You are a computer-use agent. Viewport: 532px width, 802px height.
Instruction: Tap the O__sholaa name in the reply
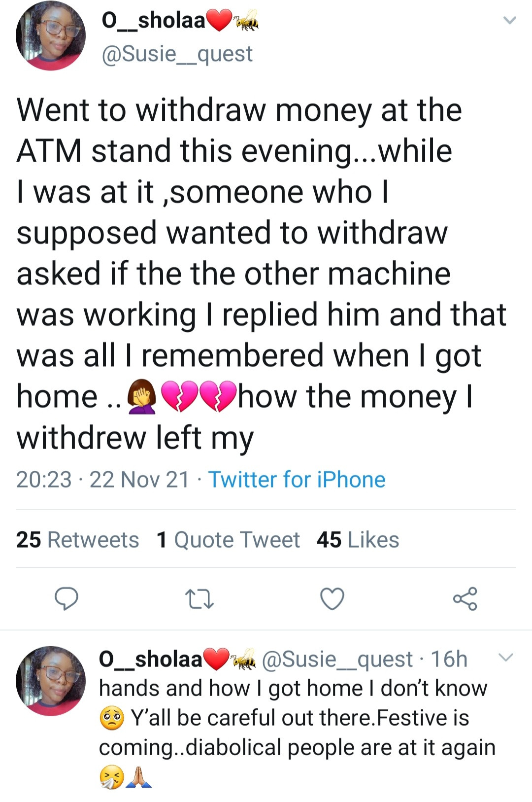(x=151, y=659)
